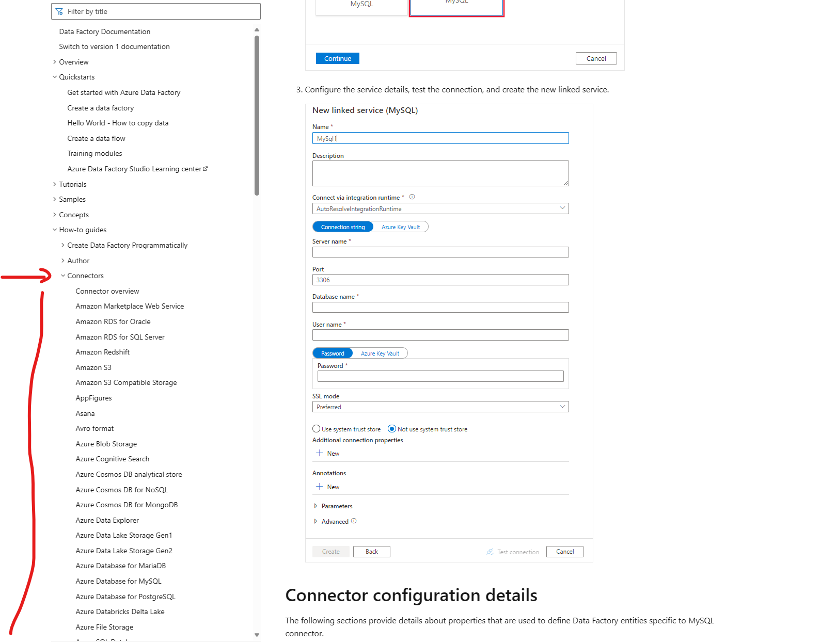This screenshot has width=836, height=644.
Task: Switch connection to Azure Key Vault
Action: (x=401, y=227)
